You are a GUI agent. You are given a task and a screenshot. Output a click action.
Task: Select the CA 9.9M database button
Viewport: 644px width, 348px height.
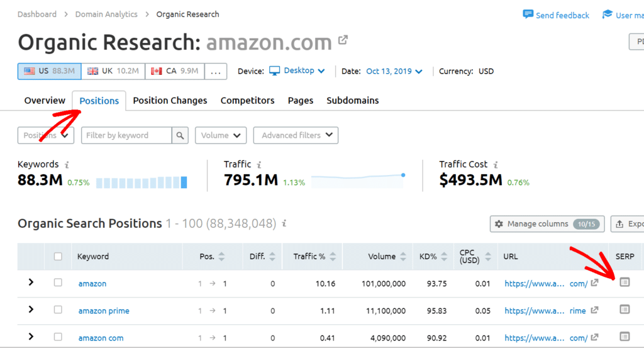coord(175,71)
